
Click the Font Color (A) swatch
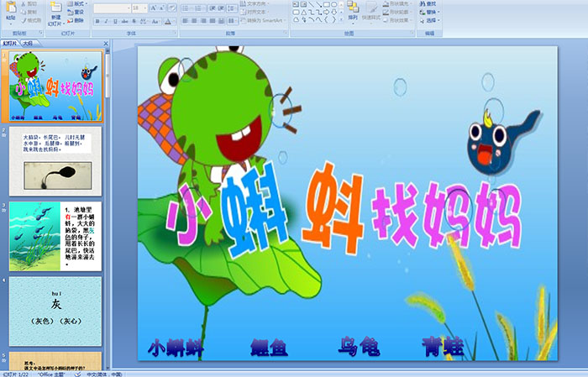pyautogui.click(x=168, y=21)
